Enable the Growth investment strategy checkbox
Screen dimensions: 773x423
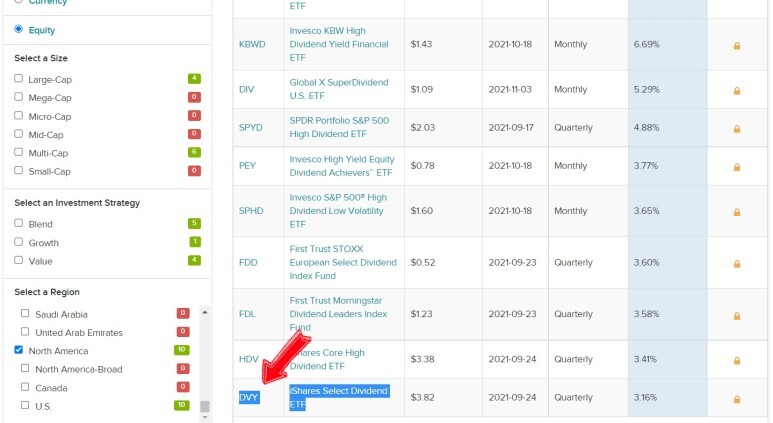point(19,242)
